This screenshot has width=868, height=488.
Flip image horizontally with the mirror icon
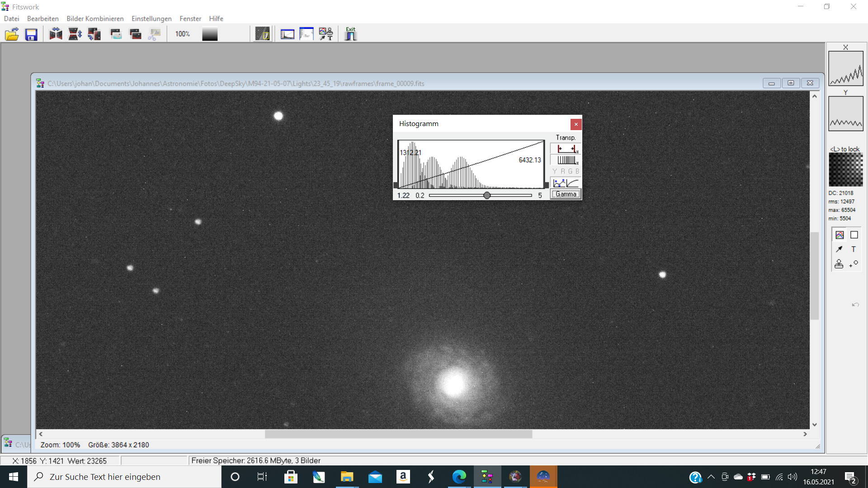click(56, 34)
